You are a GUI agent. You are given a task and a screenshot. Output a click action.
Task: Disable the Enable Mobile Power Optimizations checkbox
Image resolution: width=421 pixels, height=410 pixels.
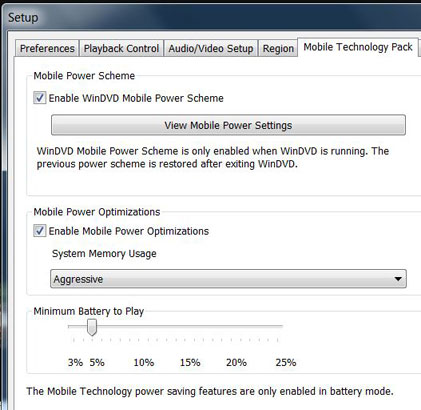coord(40,231)
